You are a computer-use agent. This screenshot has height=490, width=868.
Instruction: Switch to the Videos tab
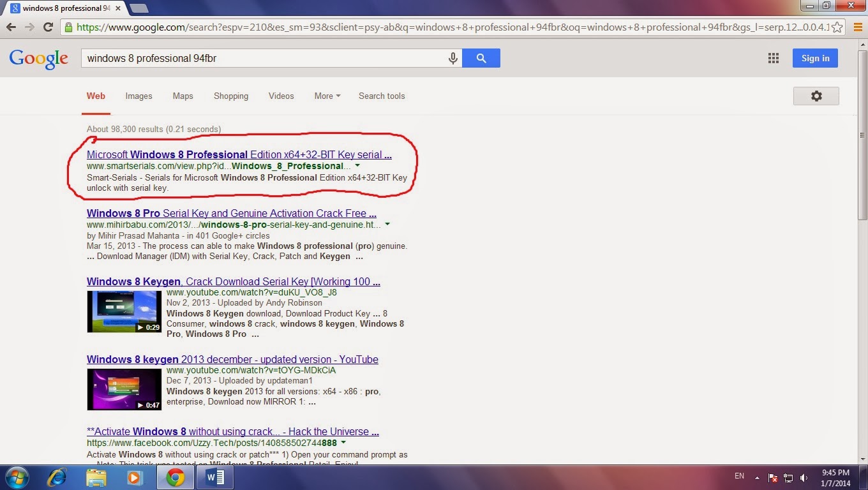tap(281, 96)
